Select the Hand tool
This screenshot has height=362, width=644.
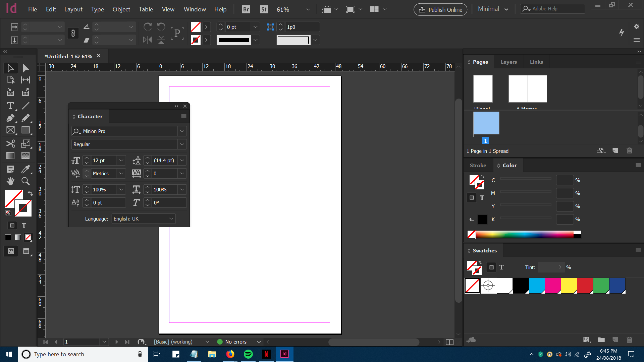tap(10, 181)
